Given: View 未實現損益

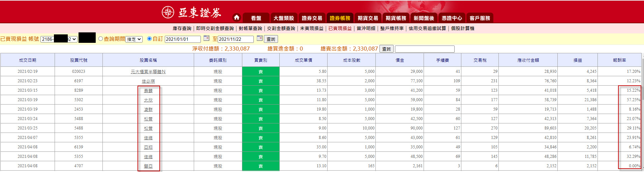Looking at the screenshot, I should click(312, 28).
